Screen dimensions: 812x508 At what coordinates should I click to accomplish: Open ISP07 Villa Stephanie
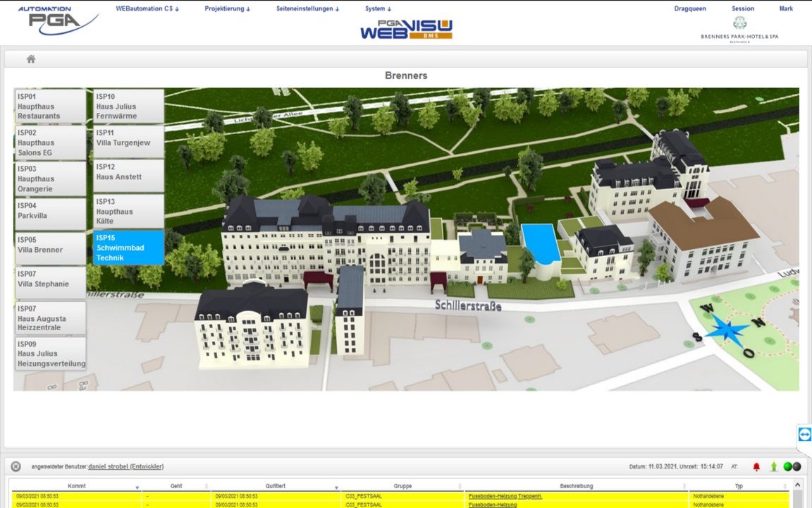click(x=50, y=282)
